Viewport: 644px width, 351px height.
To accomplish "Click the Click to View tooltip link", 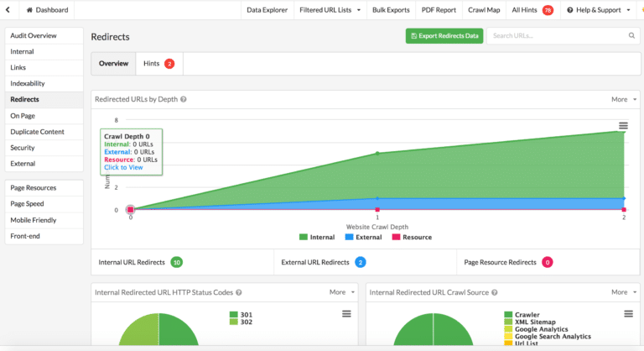I will click(123, 167).
